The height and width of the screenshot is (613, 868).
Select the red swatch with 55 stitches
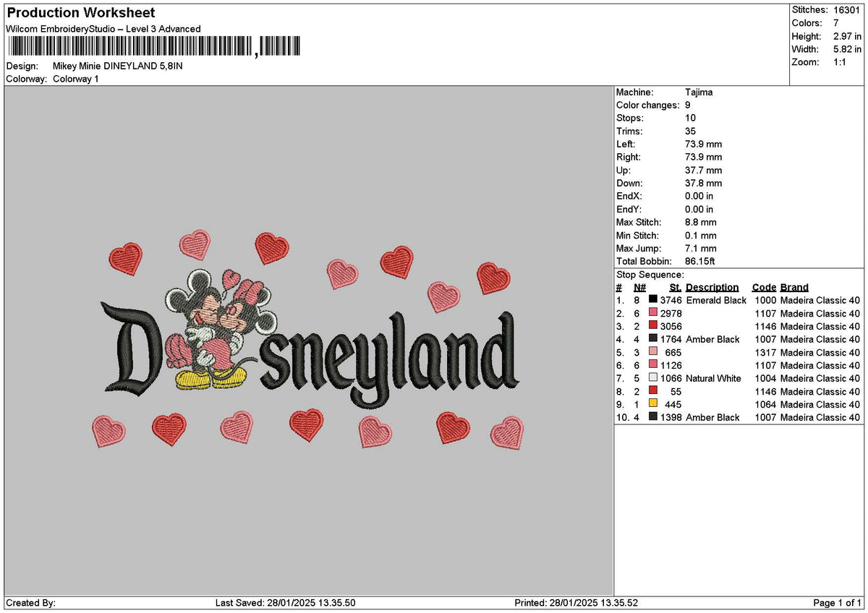pos(653,390)
